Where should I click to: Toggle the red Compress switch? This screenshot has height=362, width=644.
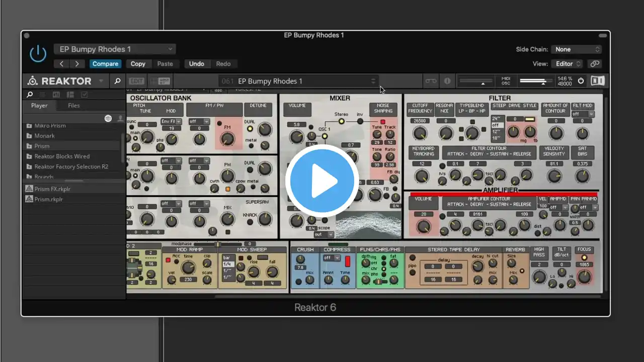[x=347, y=261]
